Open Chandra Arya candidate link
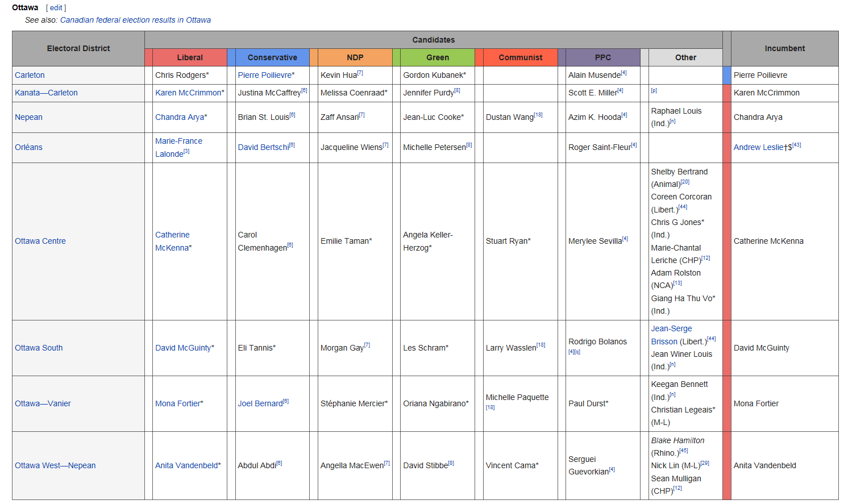The width and height of the screenshot is (844, 504). point(180,117)
